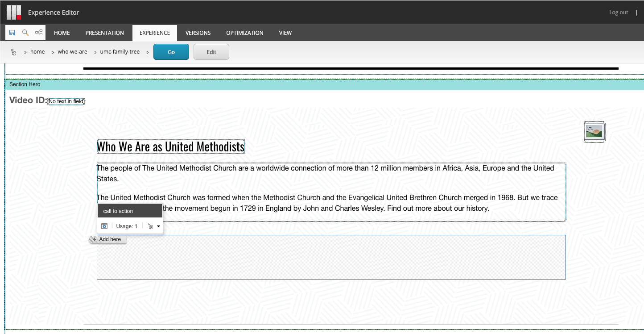644x334 pixels.
Task: Click the Log out link
Action: coord(619,12)
